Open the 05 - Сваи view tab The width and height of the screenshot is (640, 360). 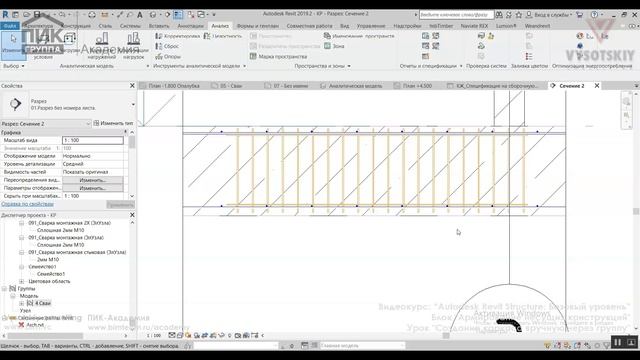[231, 86]
